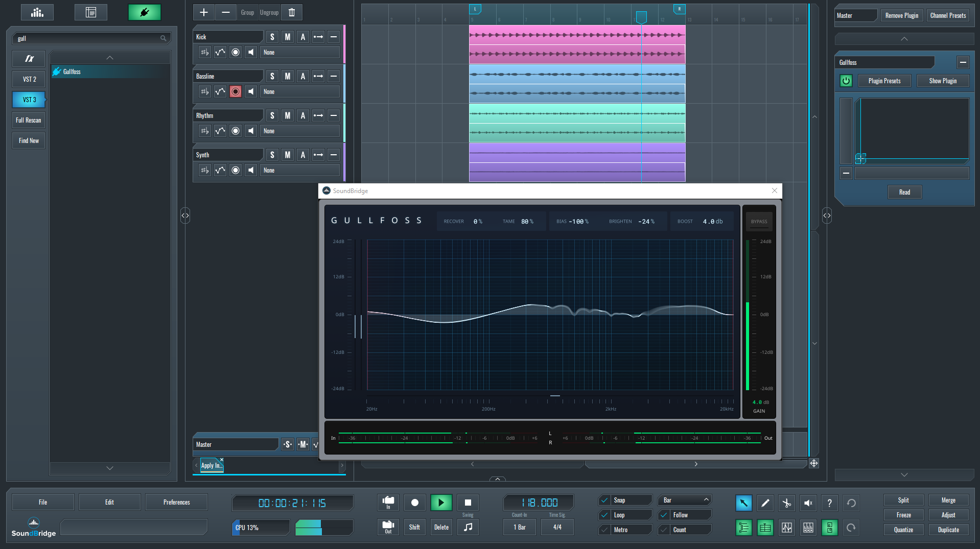Viewport: 980px width, 549px height.
Task: Add a new track with plus button
Action: pos(204,12)
